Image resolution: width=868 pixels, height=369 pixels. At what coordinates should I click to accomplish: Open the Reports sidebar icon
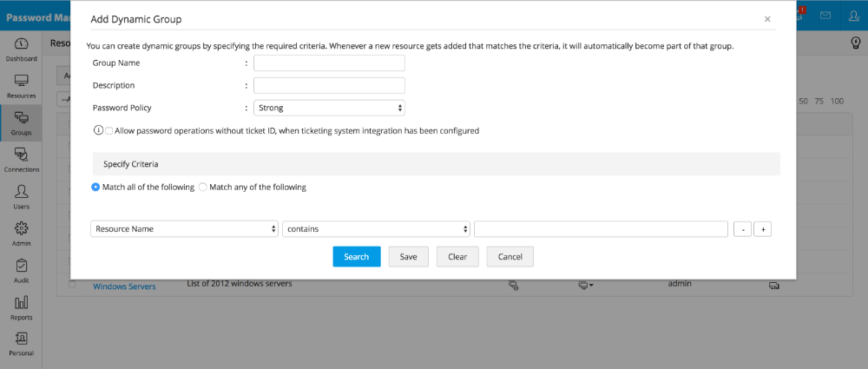(x=21, y=307)
